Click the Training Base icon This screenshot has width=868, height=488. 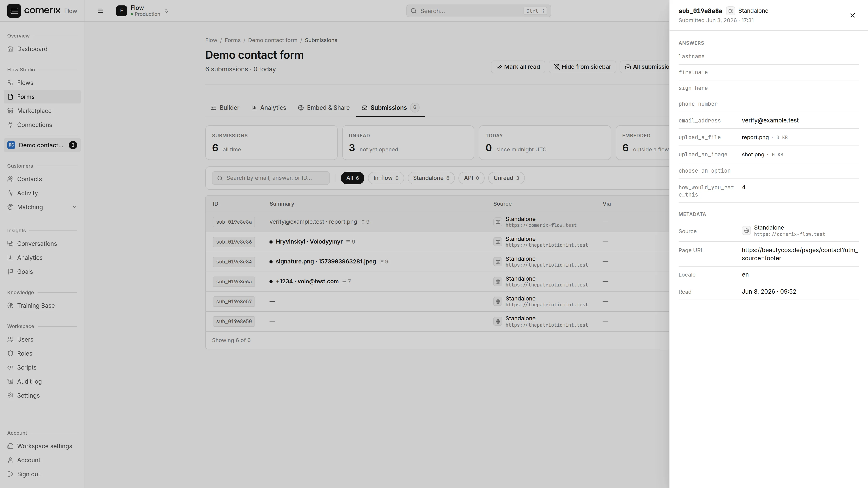point(10,306)
